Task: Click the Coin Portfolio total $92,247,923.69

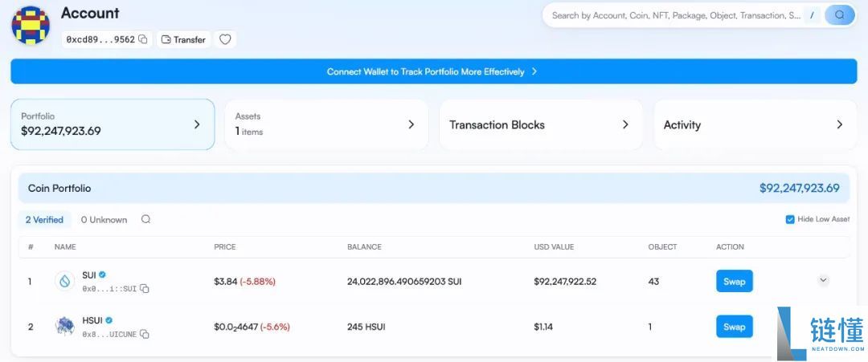Action: [800, 188]
